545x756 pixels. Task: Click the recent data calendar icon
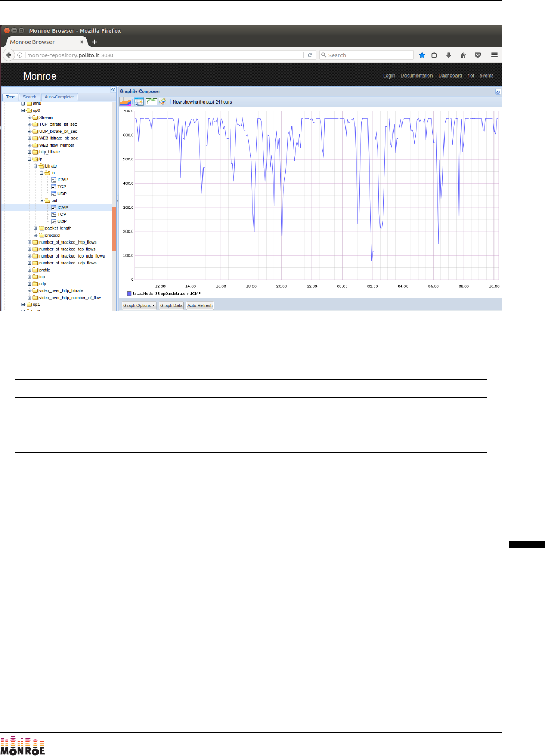(x=139, y=101)
